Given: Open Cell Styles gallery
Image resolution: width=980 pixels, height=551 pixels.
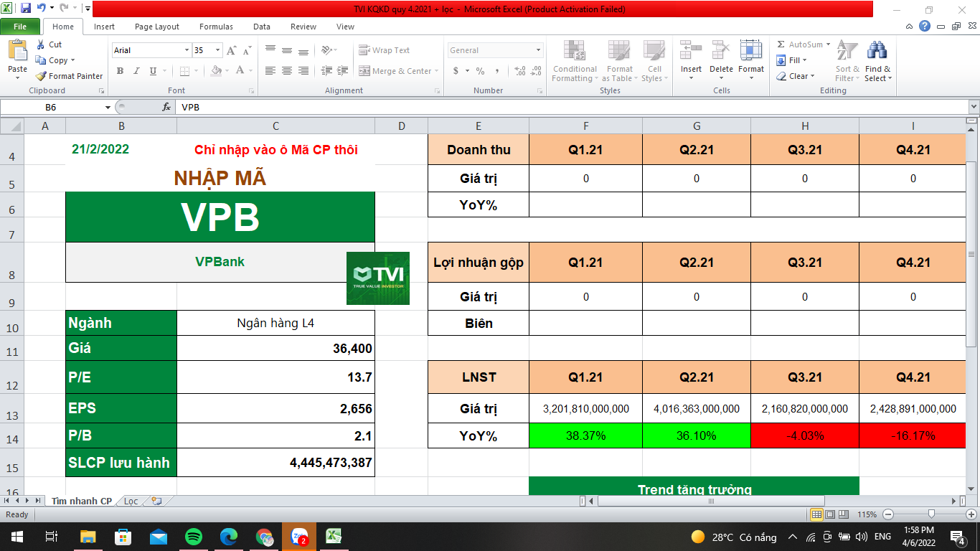Looking at the screenshot, I should (x=654, y=62).
